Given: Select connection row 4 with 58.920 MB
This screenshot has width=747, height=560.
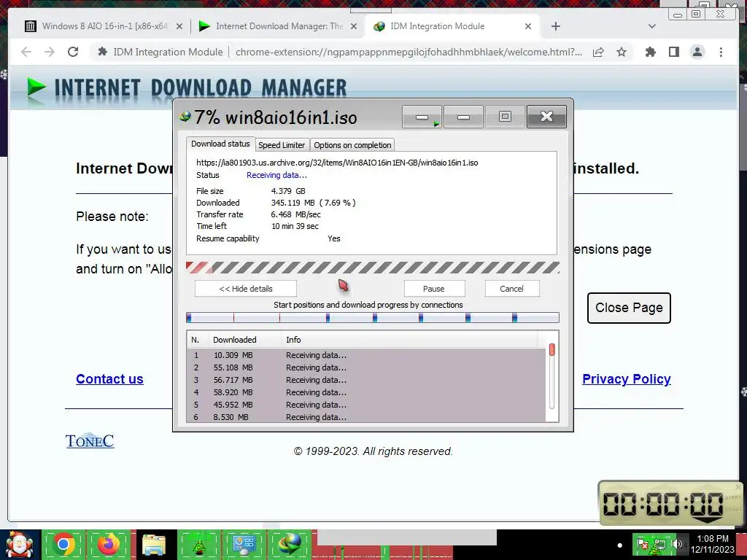Looking at the screenshot, I should point(366,392).
